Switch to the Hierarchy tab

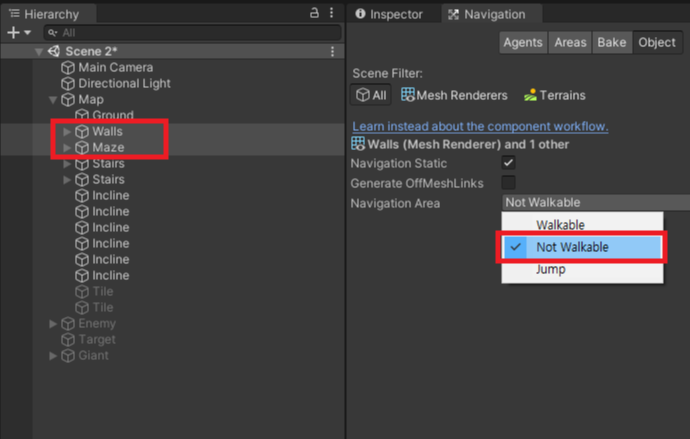[48, 14]
